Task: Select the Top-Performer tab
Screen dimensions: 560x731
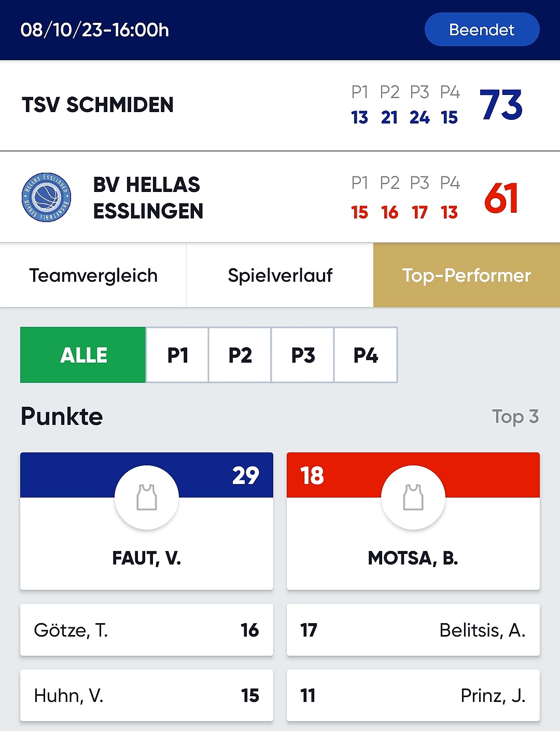Action: pos(467,275)
